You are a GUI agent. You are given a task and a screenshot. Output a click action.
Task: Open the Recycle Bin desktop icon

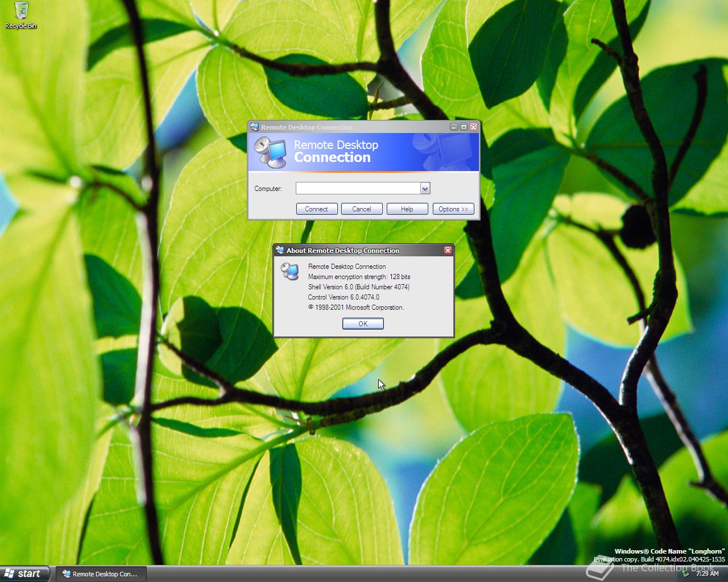point(20,15)
